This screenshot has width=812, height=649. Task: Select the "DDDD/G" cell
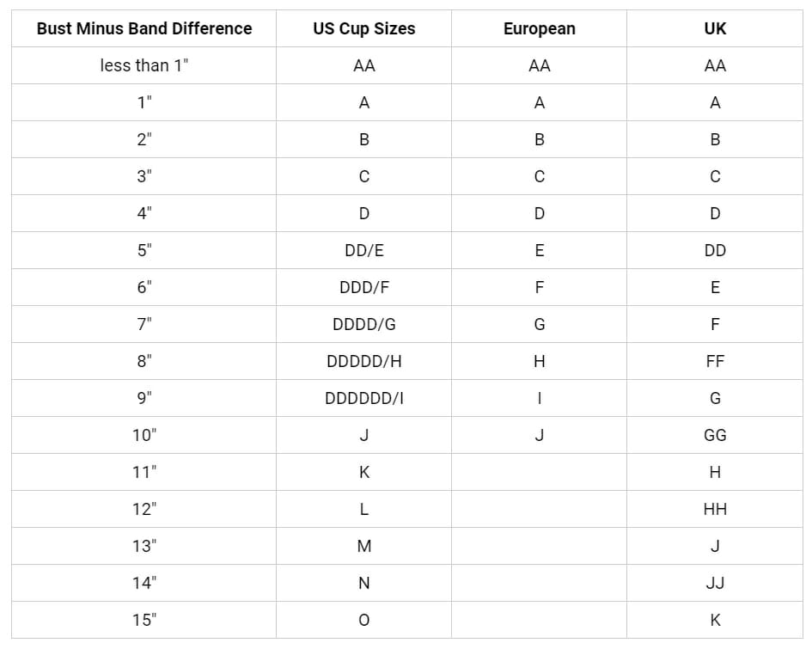(364, 324)
